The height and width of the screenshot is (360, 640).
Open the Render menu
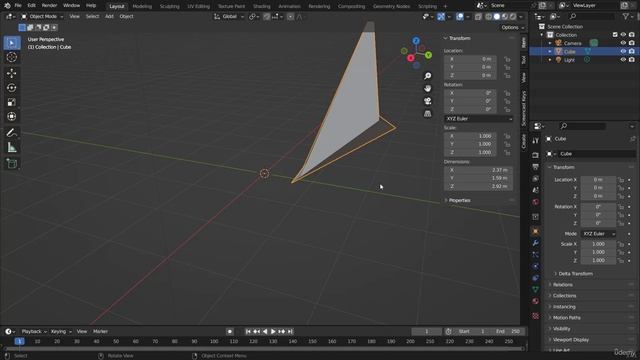tap(49, 6)
